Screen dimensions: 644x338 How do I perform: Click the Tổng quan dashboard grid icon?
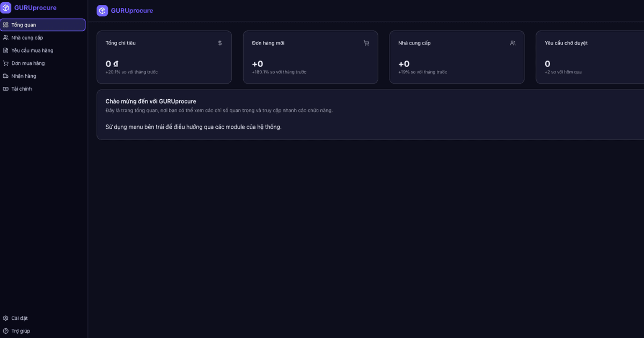coord(6,25)
